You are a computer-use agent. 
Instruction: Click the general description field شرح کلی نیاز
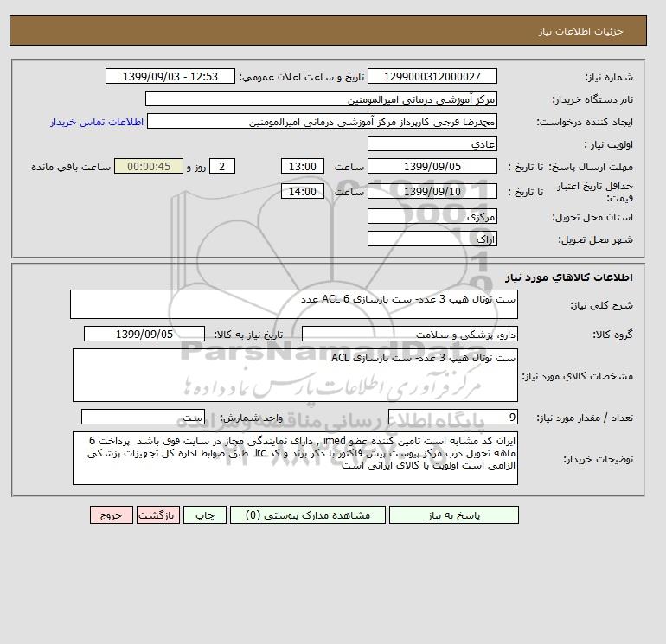(294, 304)
